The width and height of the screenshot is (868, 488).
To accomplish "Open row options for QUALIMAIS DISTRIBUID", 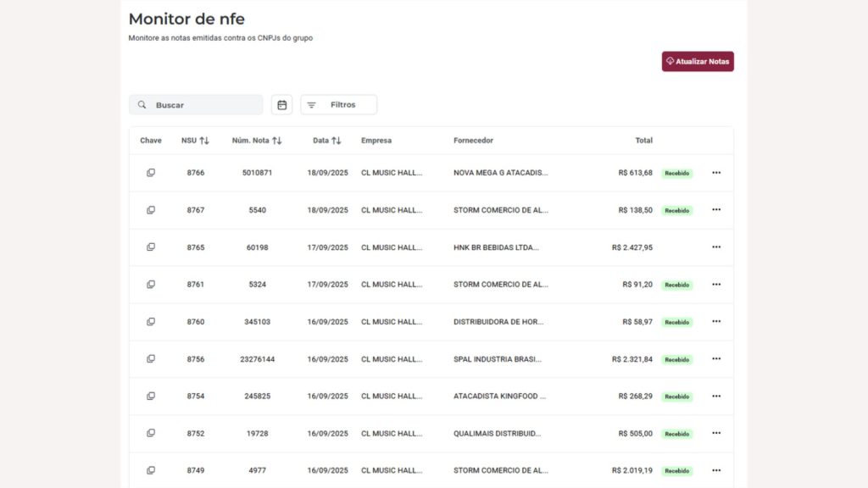I will click(x=716, y=433).
